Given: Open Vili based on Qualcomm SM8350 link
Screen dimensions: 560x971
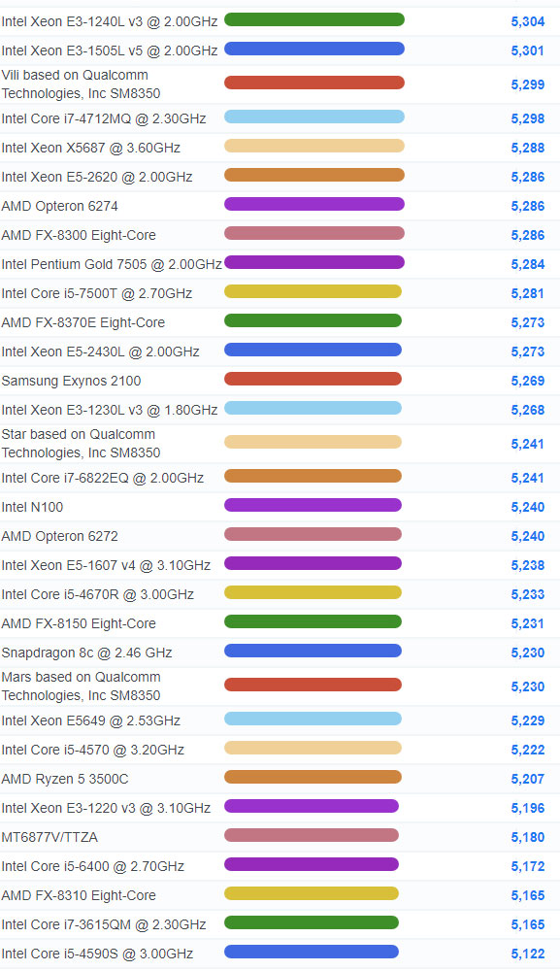Looking at the screenshot, I should [82, 84].
